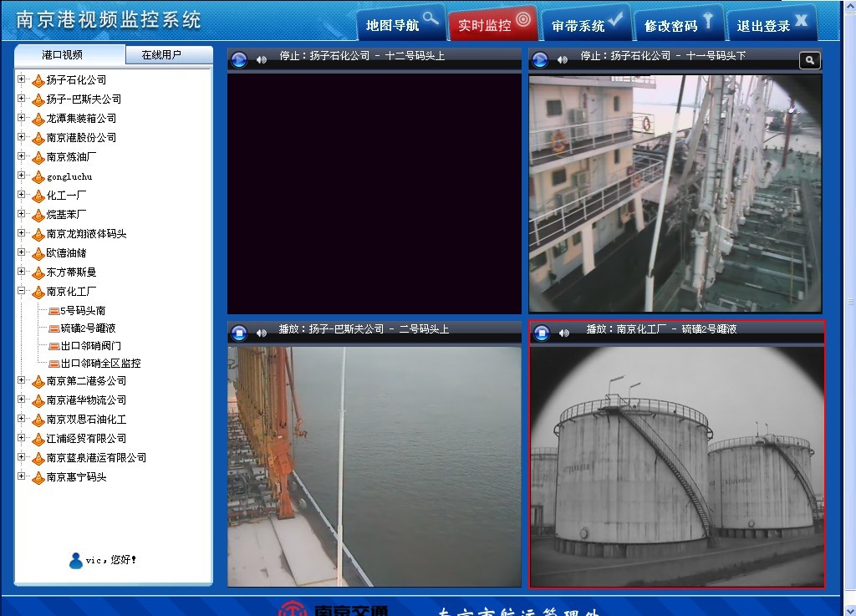The image size is (856, 616).
Task: Click the camera icon next to 5号码头南
Action: click(53, 311)
